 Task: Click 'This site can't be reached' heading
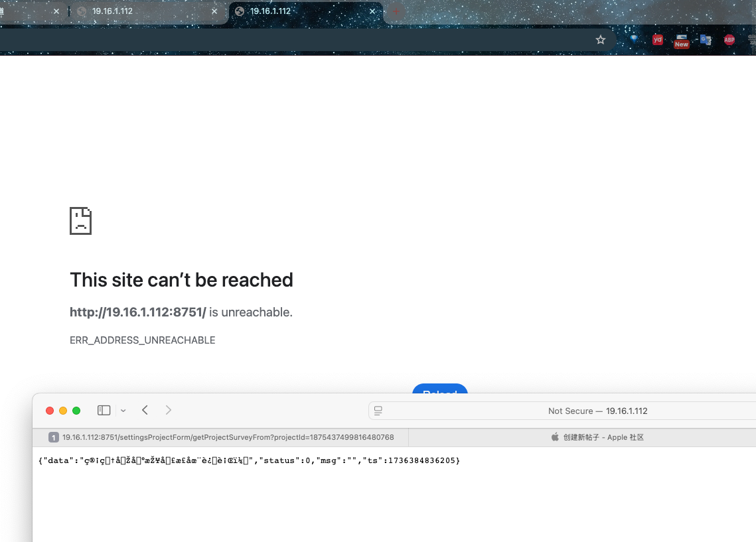181,280
